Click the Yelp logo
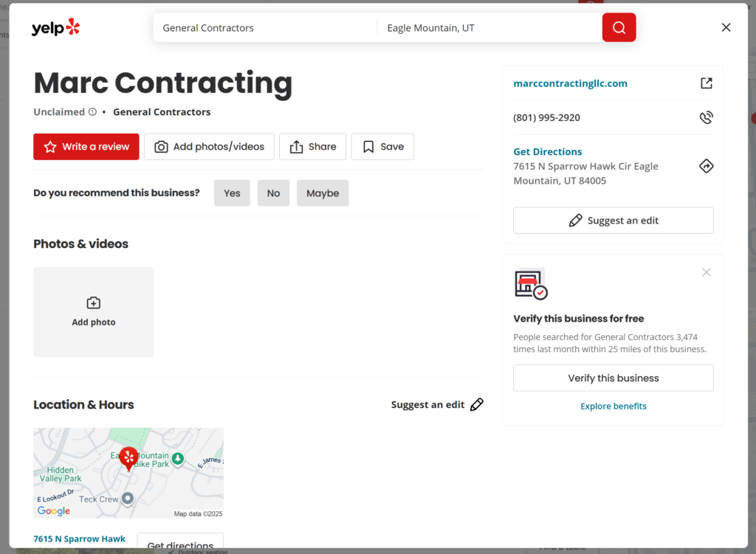This screenshot has height=554, width=756. [55, 28]
